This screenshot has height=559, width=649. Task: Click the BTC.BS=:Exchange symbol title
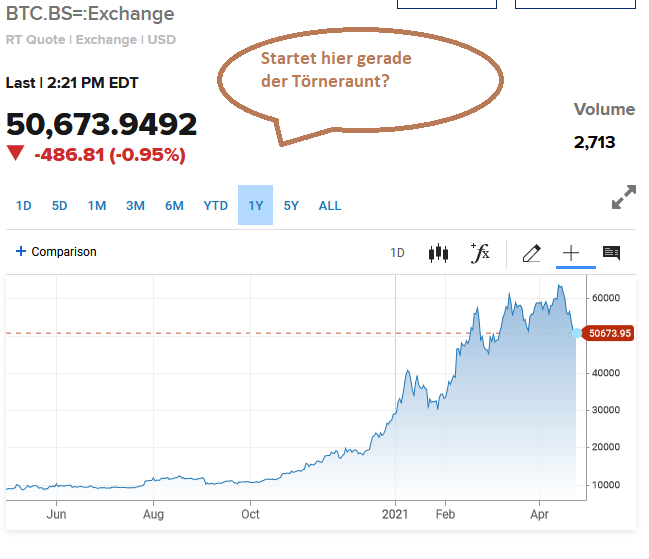[90, 14]
